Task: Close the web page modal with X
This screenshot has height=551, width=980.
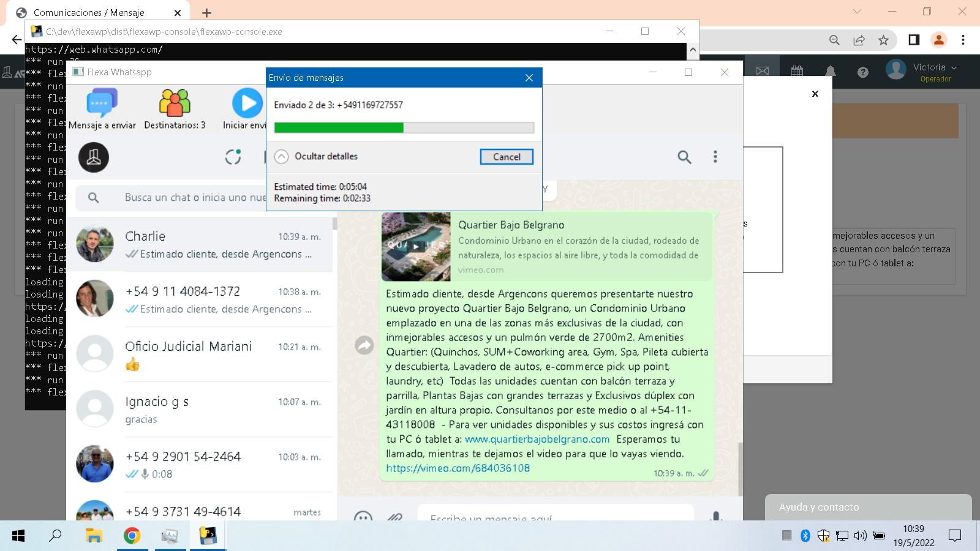Action: point(815,94)
